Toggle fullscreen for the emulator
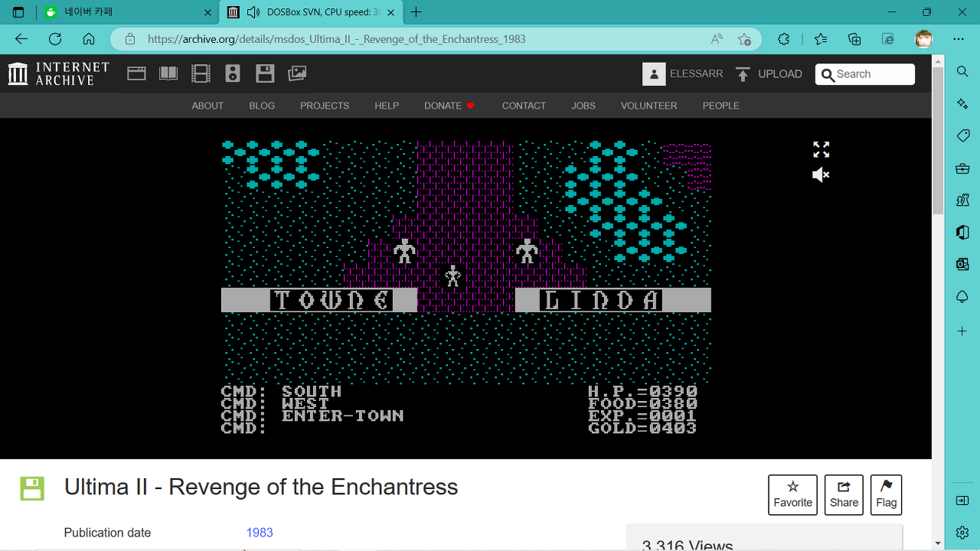The height and width of the screenshot is (551, 980). 821,149
